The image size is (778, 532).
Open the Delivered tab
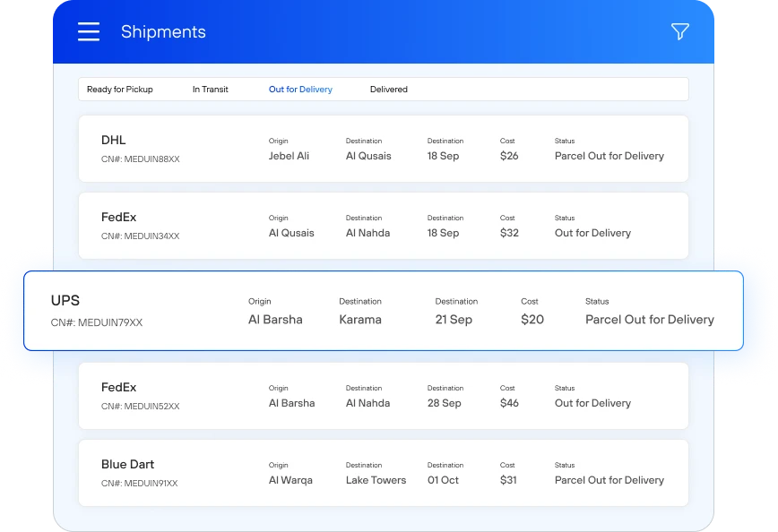pyautogui.click(x=388, y=89)
